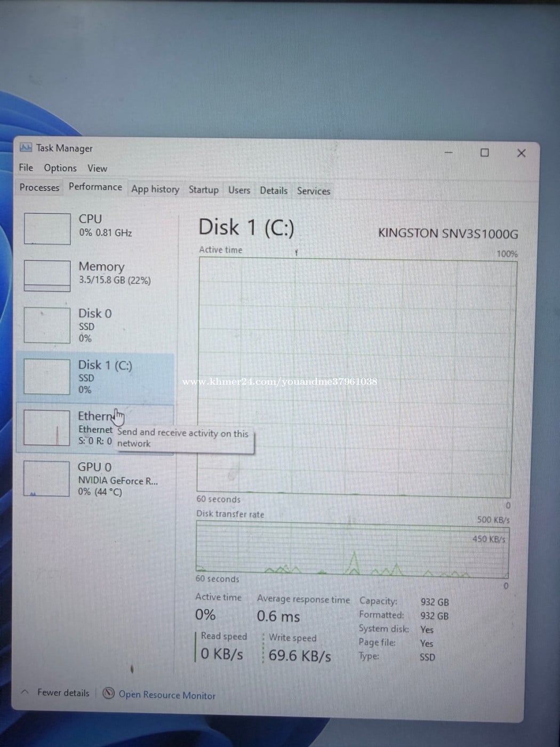Click KINGSTON SNV3S1000G model text
This screenshot has height=747, width=560.
click(x=448, y=234)
